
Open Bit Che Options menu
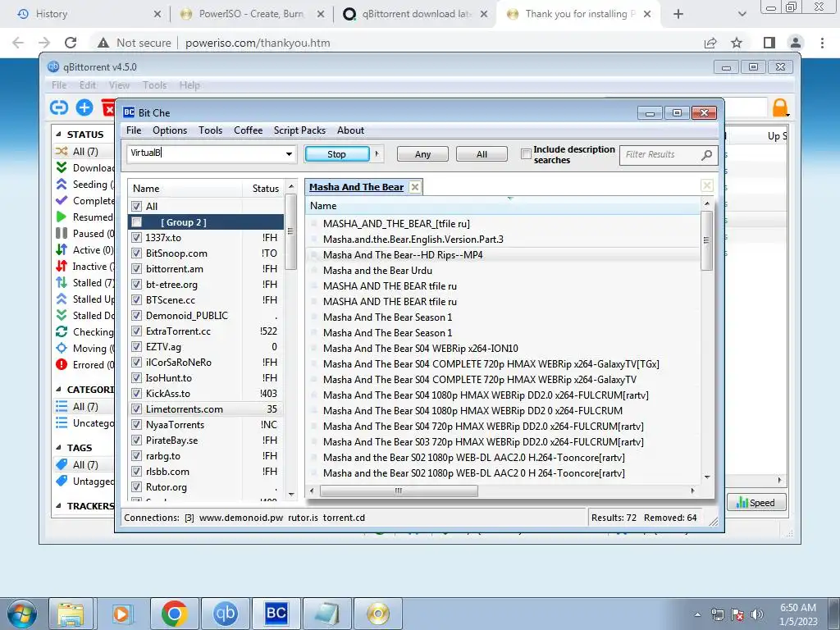[170, 130]
